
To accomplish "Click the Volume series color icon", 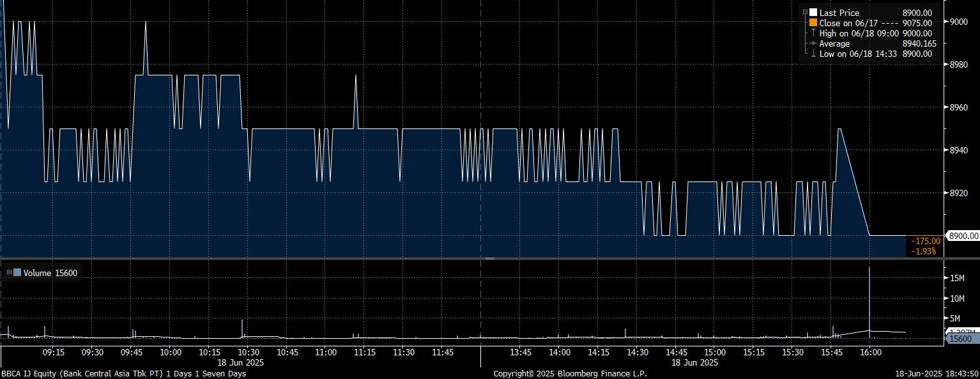I will point(17,273).
